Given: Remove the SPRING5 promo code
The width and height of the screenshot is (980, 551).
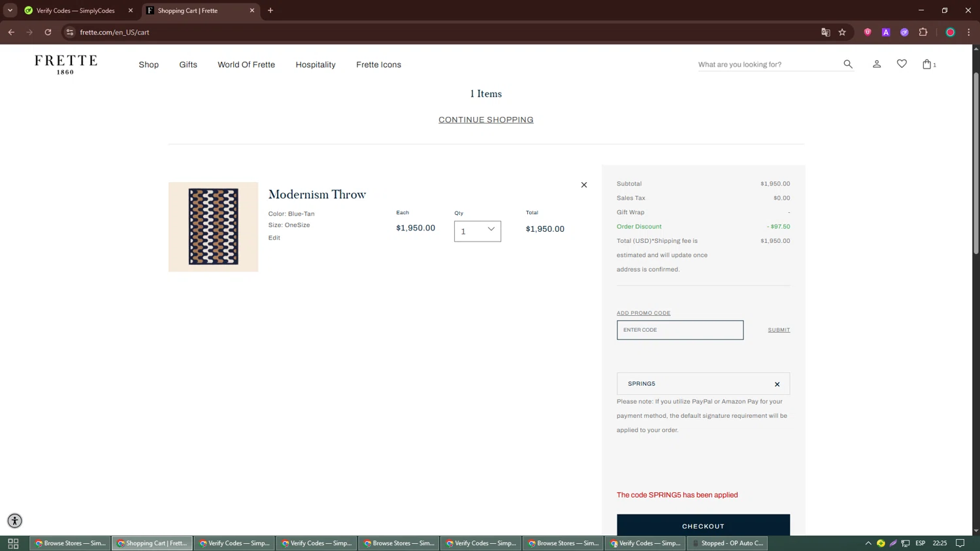Looking at the screenshot, I should tap(777, 384).
